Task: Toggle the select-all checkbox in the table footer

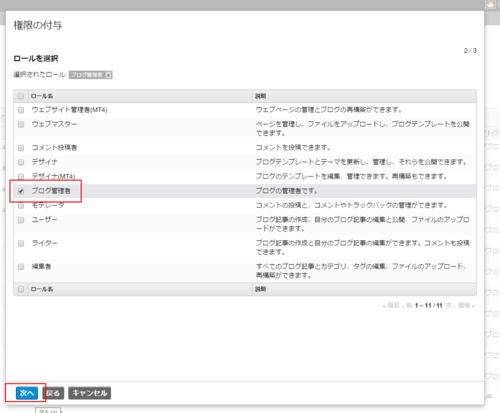Action: [x=21, y=289]
